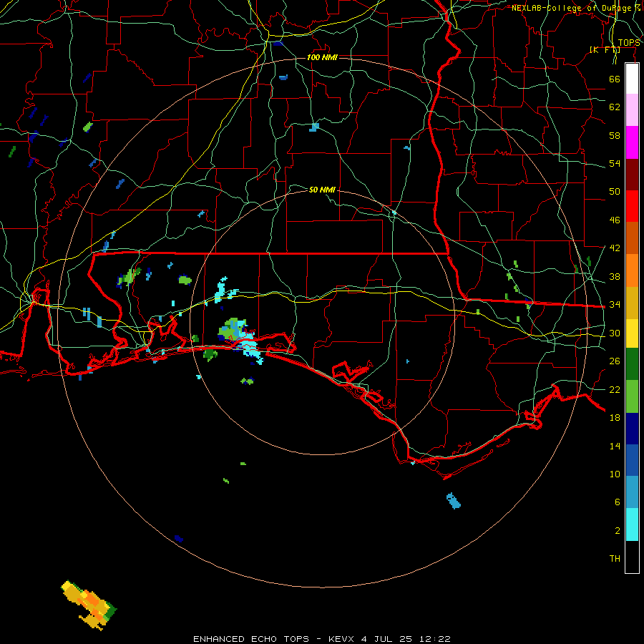The image size is (644, 644).
Task: Click the legend value 42
Action: (x=615, y=248)
